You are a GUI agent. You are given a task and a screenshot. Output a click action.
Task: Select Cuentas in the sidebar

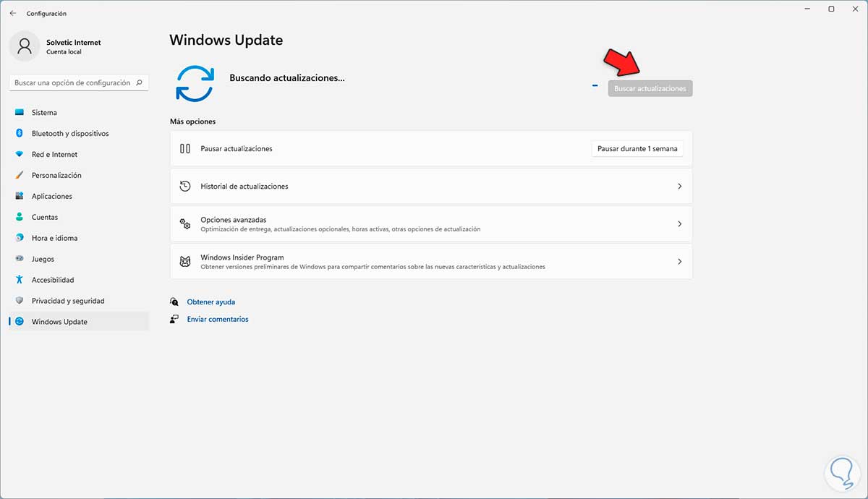point(79,217)
